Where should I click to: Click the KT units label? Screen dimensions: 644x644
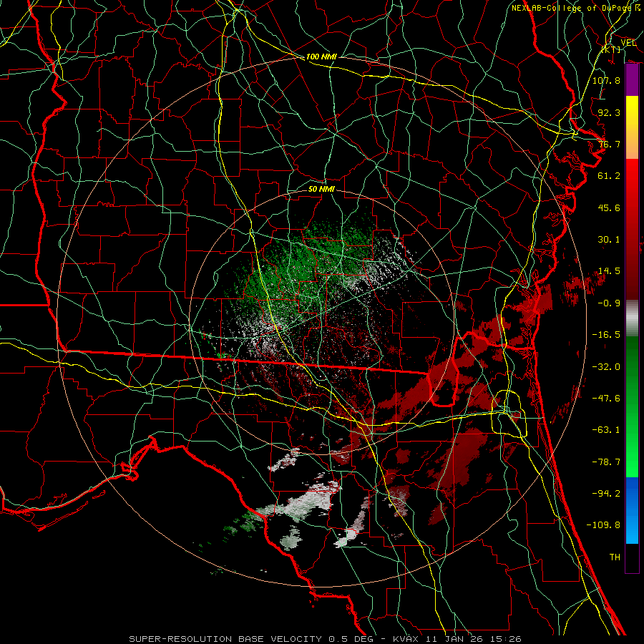click(611, 49)
